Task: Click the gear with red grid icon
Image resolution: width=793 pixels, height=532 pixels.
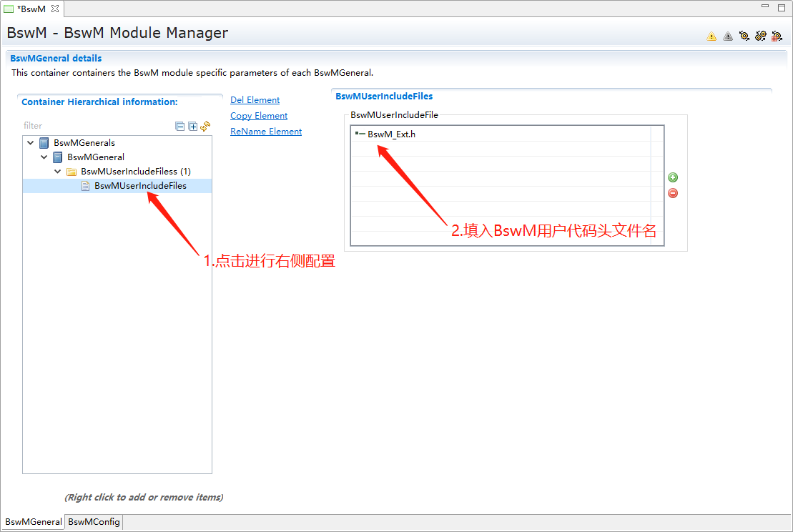Action: 777,36
